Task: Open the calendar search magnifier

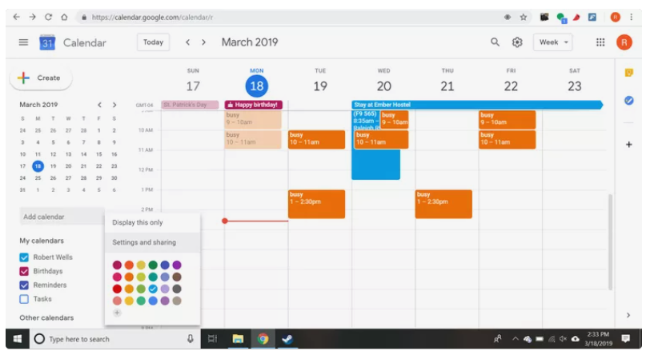Action: click(x=495, y=42)
